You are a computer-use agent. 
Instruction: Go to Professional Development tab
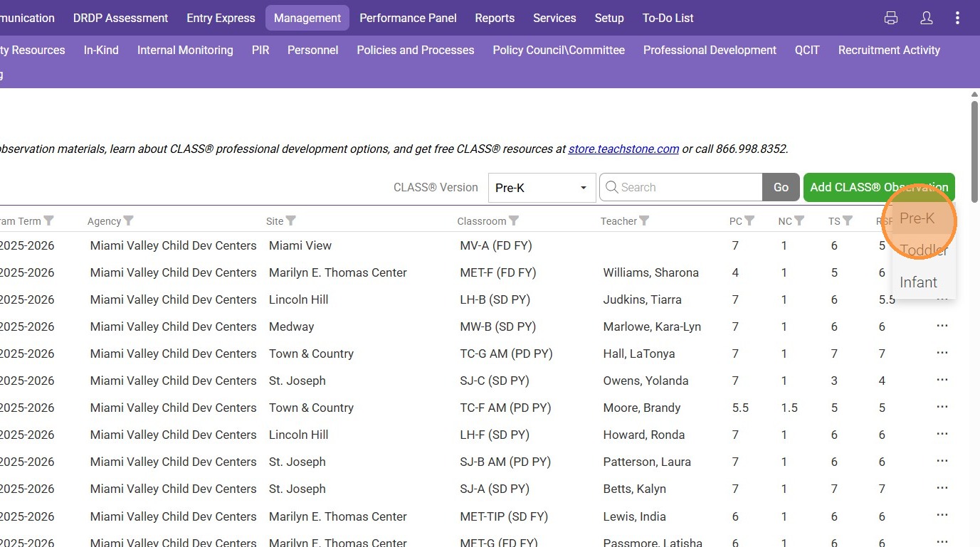click(x=710, y=51)
